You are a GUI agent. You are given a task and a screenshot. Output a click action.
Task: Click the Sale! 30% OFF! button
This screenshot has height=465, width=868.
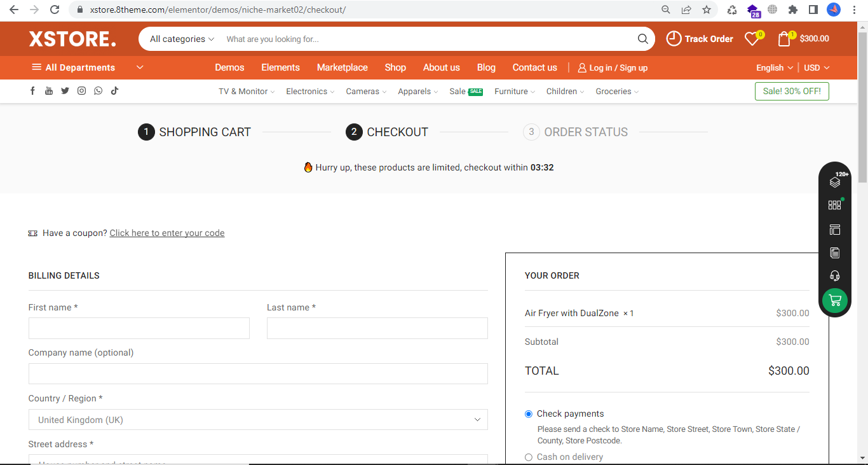792,91
